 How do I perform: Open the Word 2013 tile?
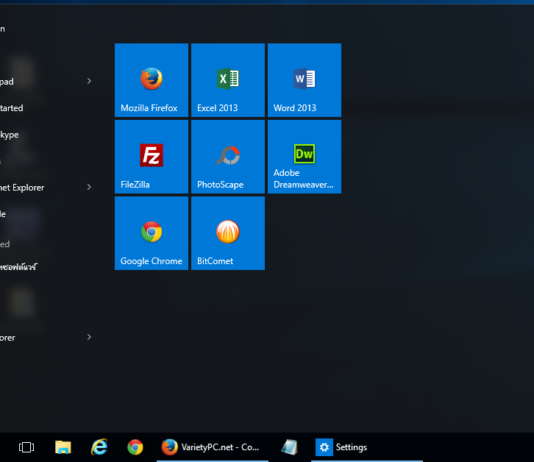point(304,80)
